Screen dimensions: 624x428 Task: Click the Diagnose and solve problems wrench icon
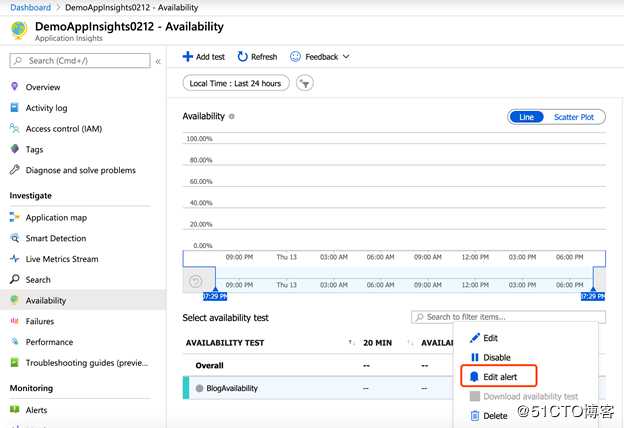click(14, 170)
